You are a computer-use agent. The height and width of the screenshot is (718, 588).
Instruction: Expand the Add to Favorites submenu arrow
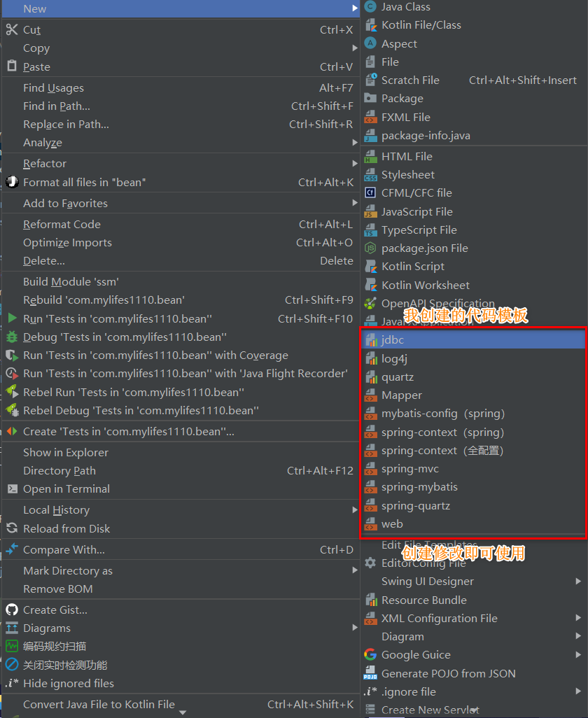[355, 203]
